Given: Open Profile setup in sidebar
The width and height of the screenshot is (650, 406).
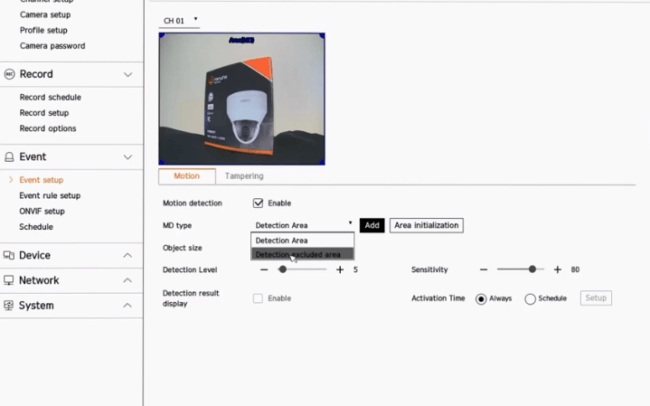Looking at the screenshot, I should click(44, 30).
